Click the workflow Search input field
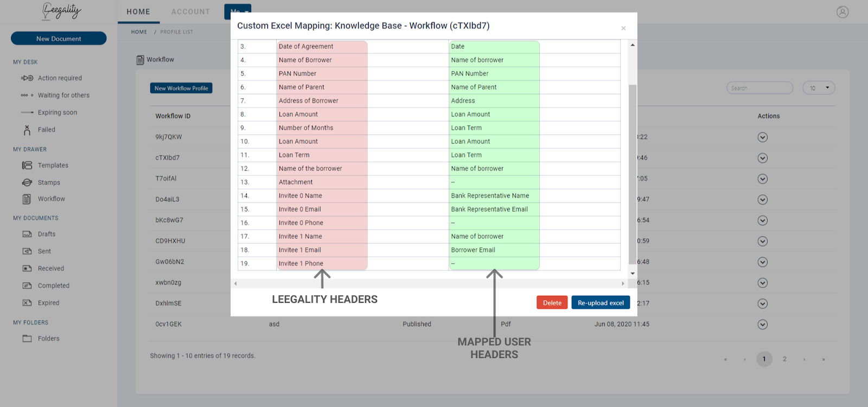 tap(760, 88)
